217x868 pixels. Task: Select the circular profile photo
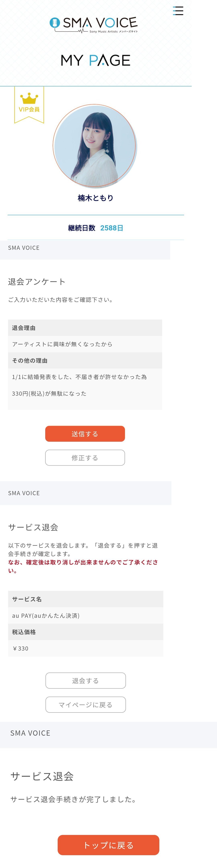[94, 146]
